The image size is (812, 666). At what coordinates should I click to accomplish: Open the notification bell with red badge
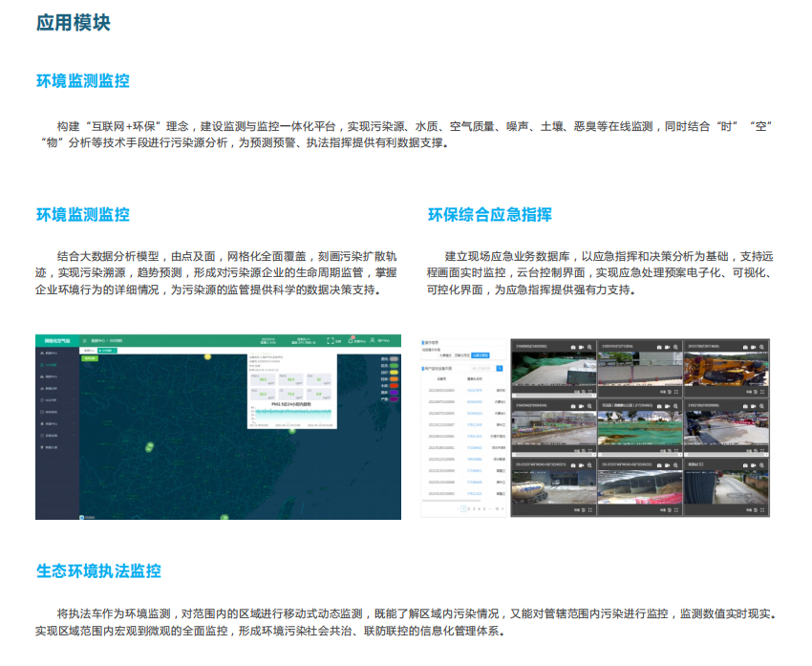[x=351, y=341]
